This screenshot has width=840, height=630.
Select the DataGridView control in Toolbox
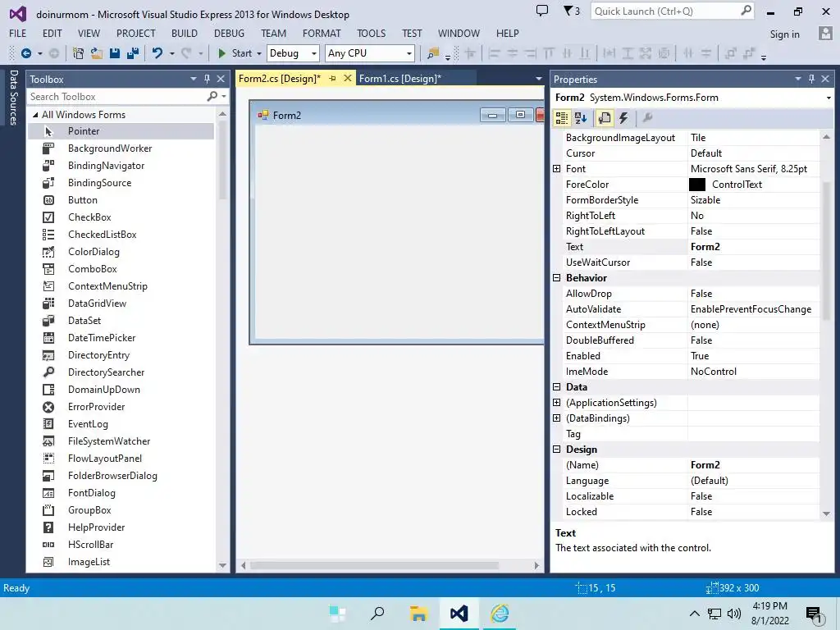(x=121, y=304)
